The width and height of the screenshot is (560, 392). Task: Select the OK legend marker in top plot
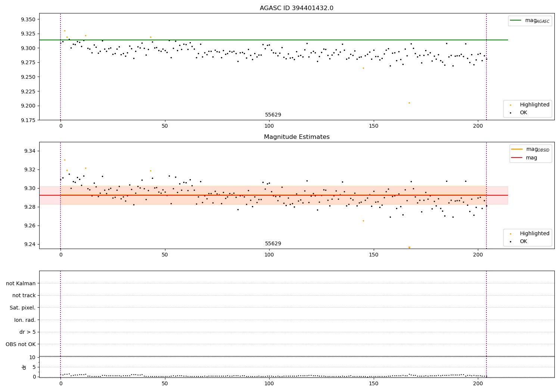tap(511, 113)
